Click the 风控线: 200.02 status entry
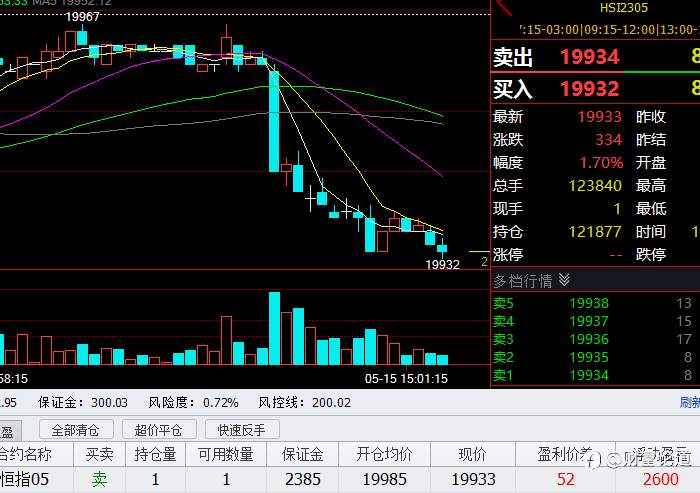 point(304,403)
